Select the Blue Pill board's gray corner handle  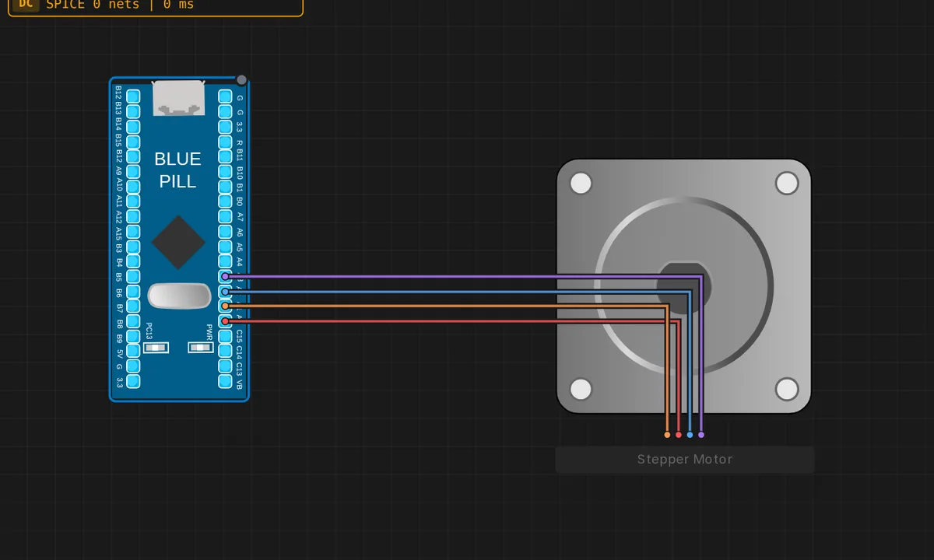click(241, 80)
